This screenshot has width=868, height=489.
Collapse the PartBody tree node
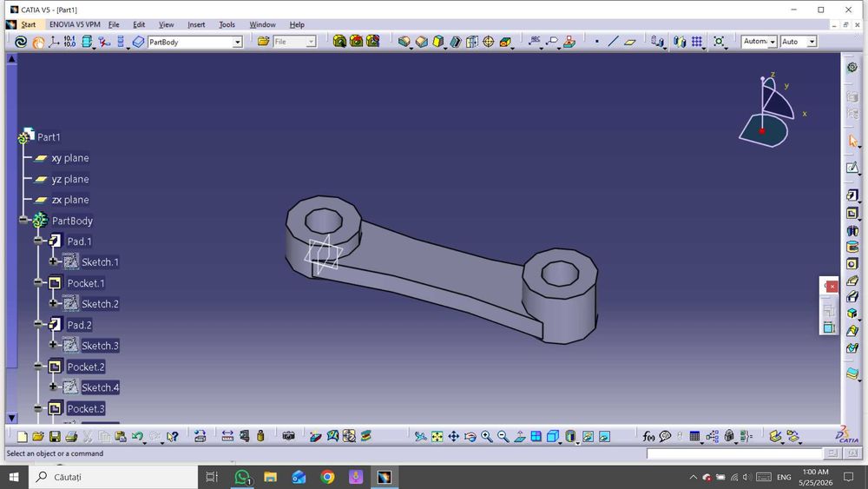23,220
